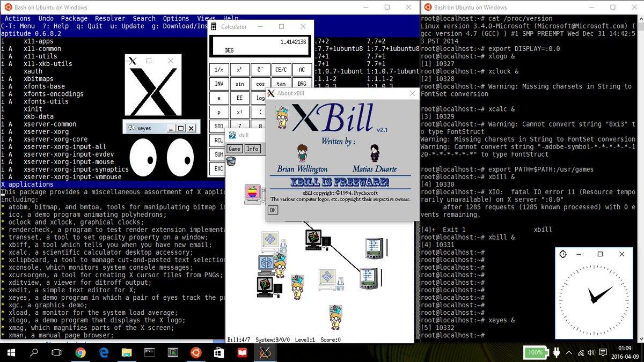Click the Matias Duarte avatar in About xBill
Image resolution: width=644 pixels, height=362 pixels.
pyautogui.click(x=374, y=154)
